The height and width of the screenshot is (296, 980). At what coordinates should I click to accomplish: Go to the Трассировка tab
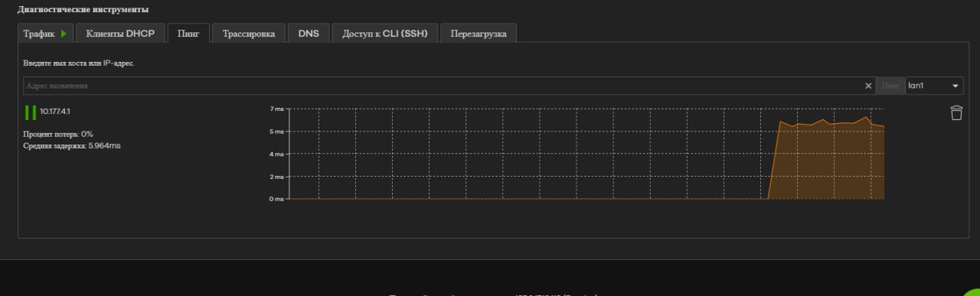point(249,34)
